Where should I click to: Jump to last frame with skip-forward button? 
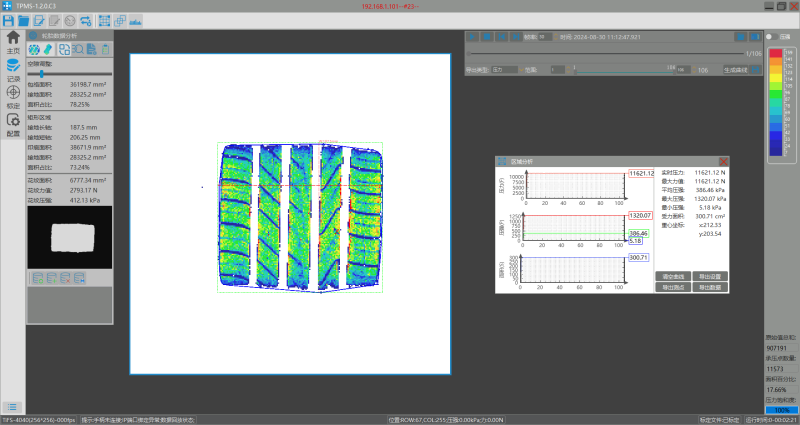(x=516, y=37)
